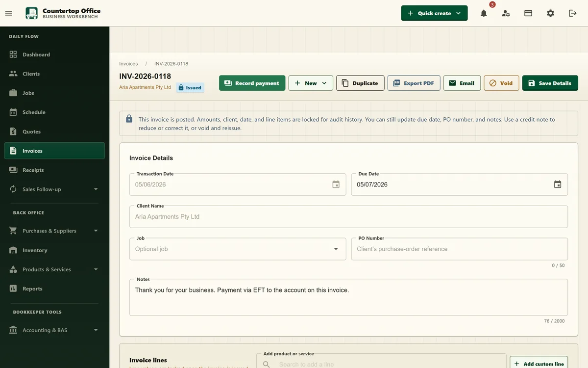The image size is (588, 368).
Task: Click Duplicate button
Action: pos(360,83)
